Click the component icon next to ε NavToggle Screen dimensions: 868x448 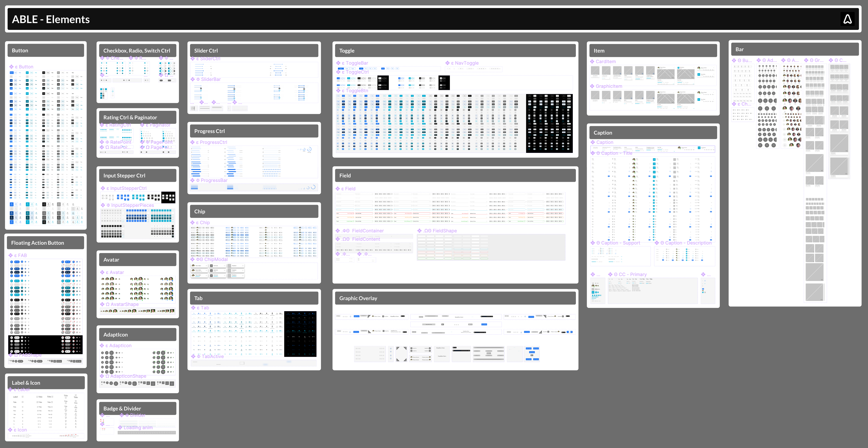447,63
